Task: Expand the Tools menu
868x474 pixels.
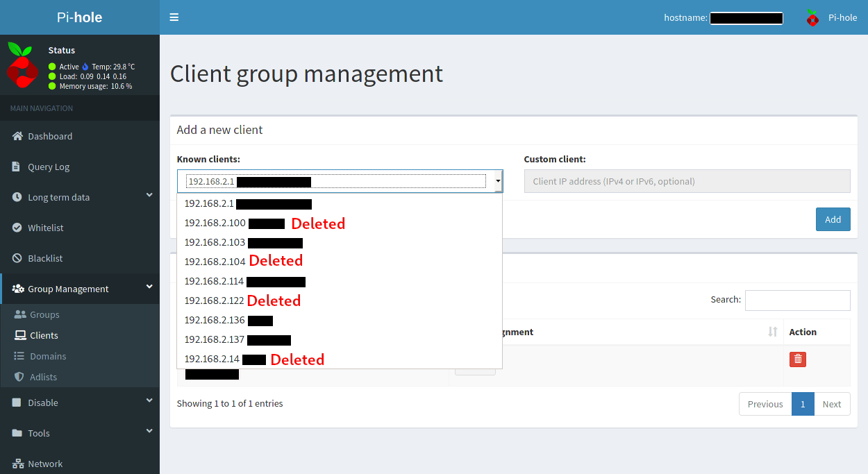Action: coord(149,432)
